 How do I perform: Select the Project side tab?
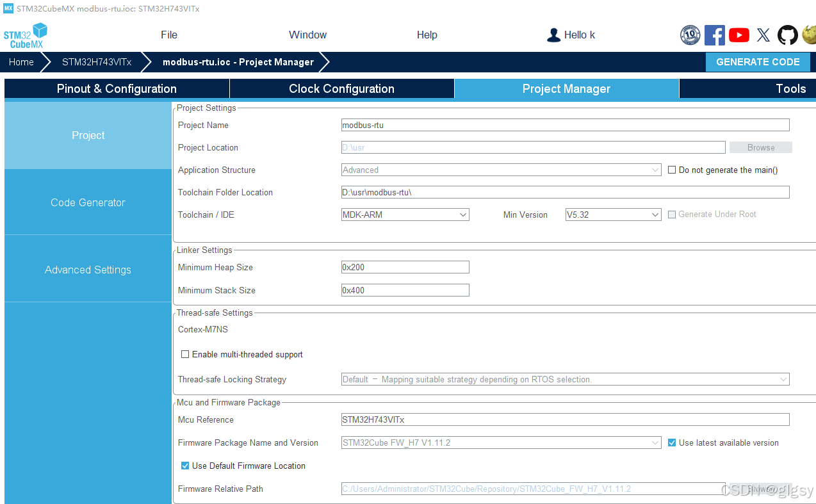pyautogui.click(x=88, y=135)
